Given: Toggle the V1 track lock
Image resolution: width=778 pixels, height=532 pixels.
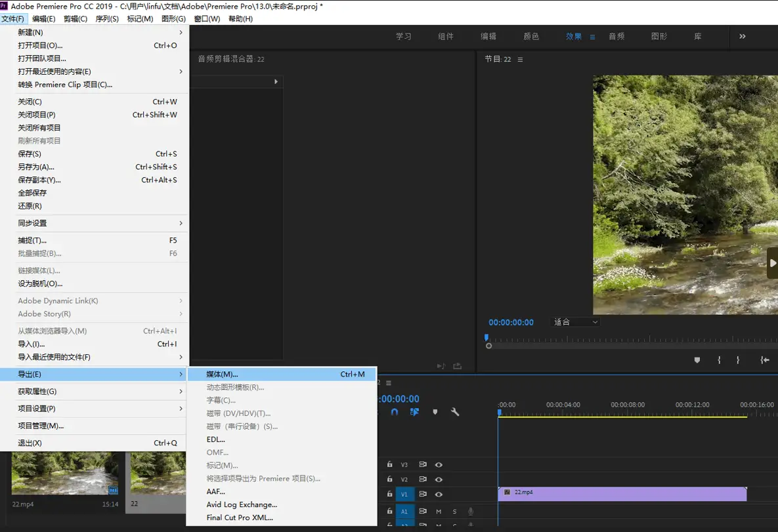Looking at the screenshot, I should coord(389,495).
